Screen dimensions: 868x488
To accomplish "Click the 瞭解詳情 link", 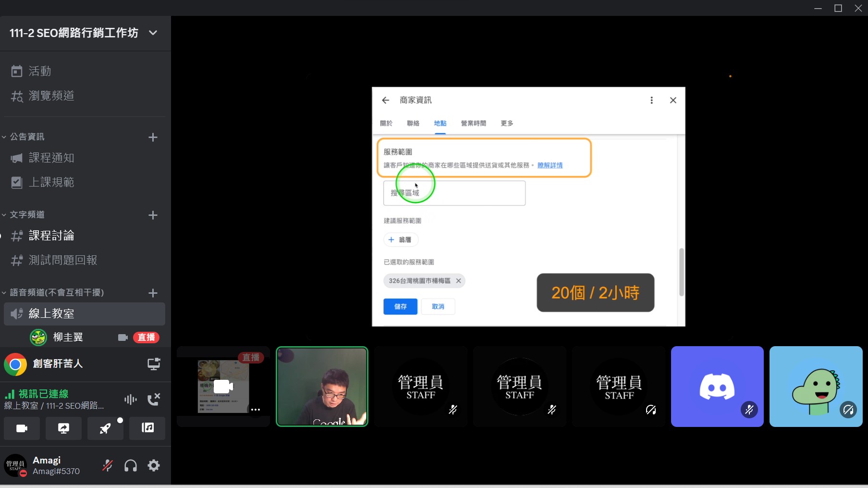I will [x=550, y=165].
